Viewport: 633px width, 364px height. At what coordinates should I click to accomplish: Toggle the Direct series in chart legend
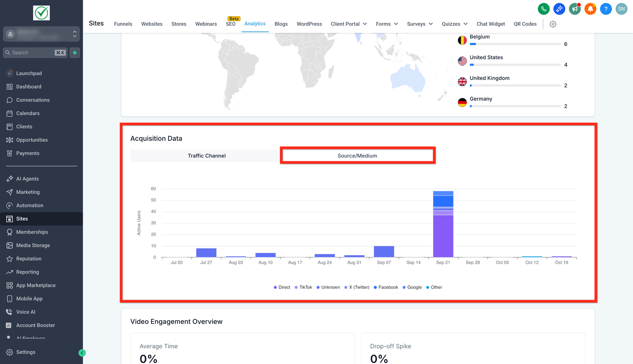[x=282, y=287]
